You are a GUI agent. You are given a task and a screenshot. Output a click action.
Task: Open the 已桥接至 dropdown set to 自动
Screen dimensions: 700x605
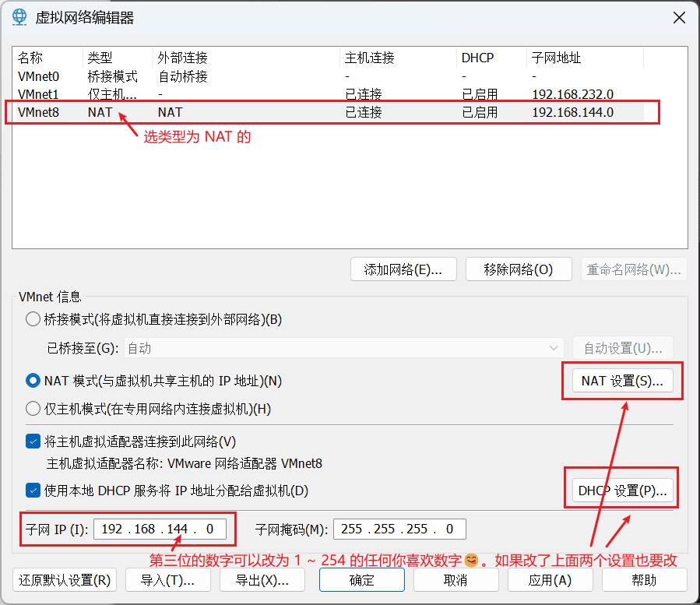tap(343, 348)
